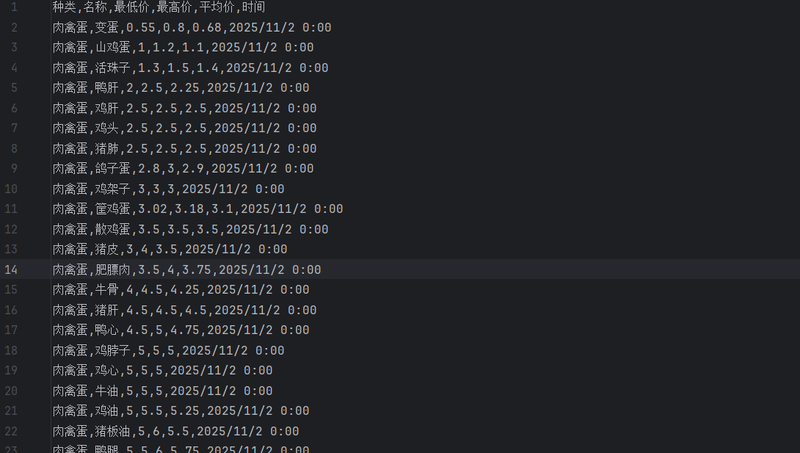This screenshot has height=453, width=800.
Task: Click the 猪板油 row
Action: [x=175, y=432]
